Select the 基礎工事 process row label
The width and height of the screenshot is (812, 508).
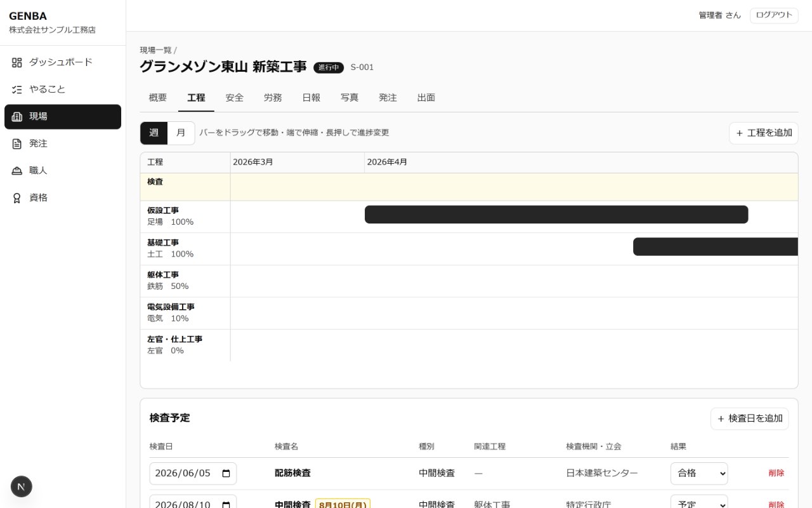point(185,248)
